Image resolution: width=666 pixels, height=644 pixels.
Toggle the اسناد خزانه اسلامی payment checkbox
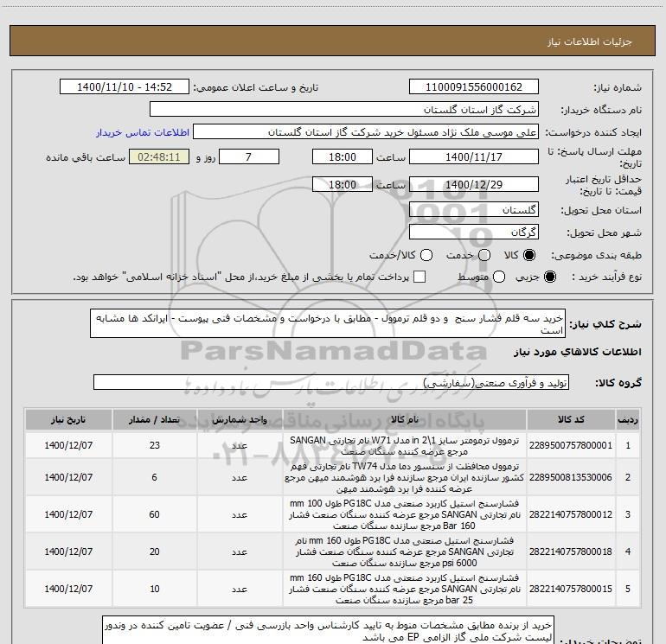click(x=419, y=277)
